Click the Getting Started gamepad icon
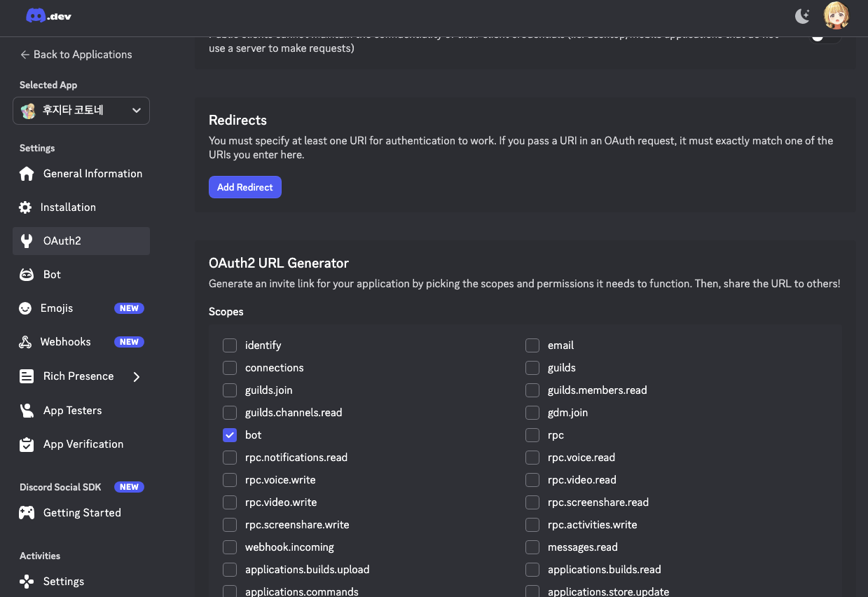The width and height of the screenshot is (868, 597). point(27,513)
